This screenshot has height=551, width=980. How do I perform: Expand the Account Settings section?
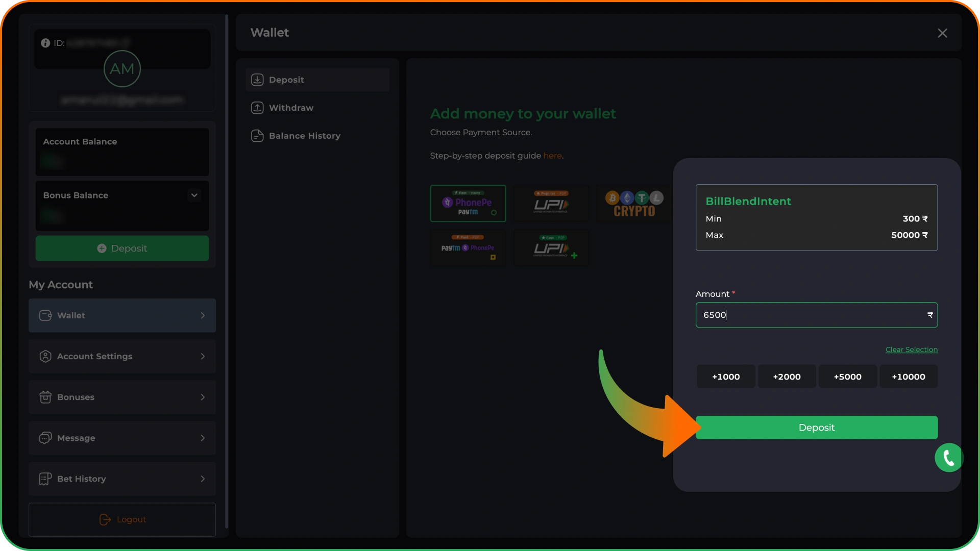click(x=122, y=356)
